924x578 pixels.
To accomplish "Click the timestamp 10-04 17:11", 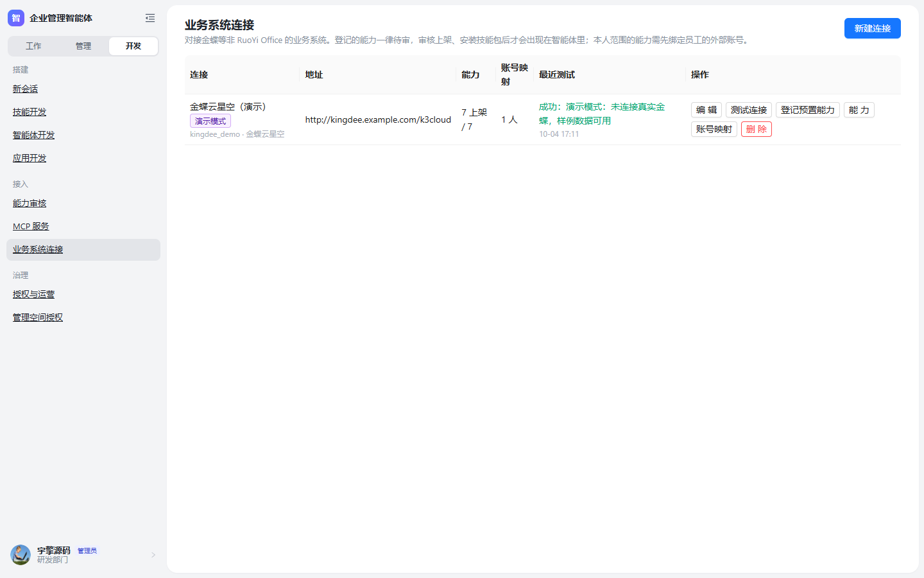I will click(559, 134).
